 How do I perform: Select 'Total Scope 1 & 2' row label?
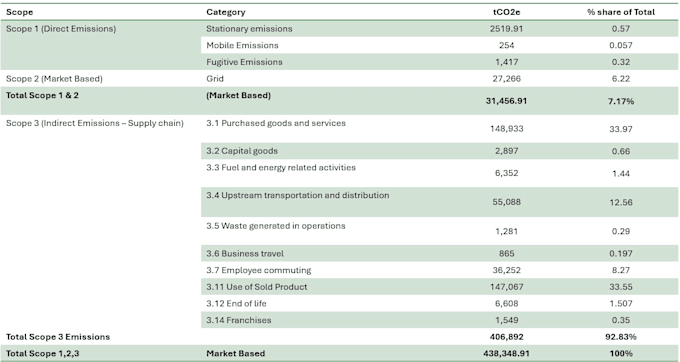42,95
